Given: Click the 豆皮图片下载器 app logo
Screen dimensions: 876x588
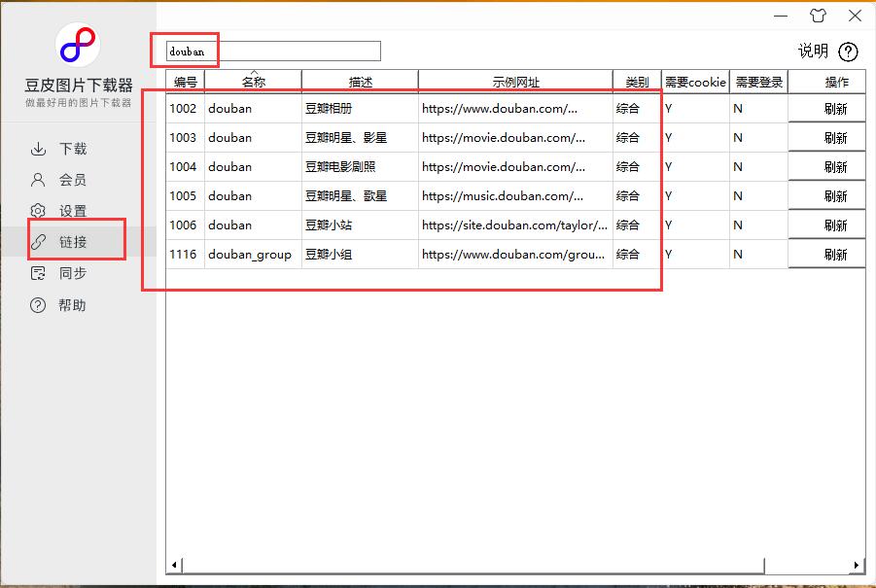Looking at the screenshot, I should pyautogui.click(x=78, y=45).
